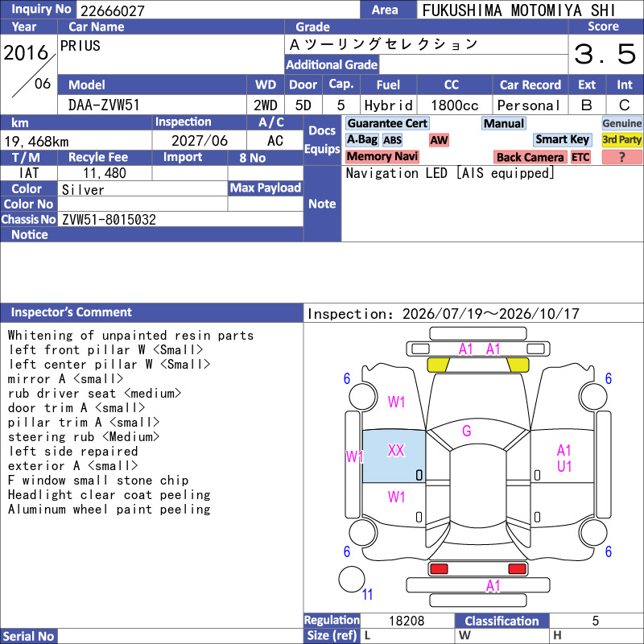Click the Smart Key badge
This screenshot has width=644, height=644.
562,139
